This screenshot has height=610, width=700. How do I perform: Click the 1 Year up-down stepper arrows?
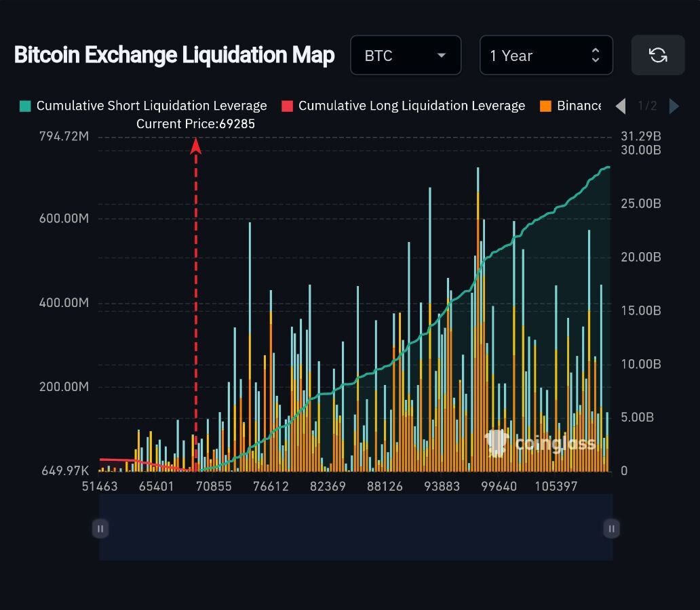pos(595,56)
